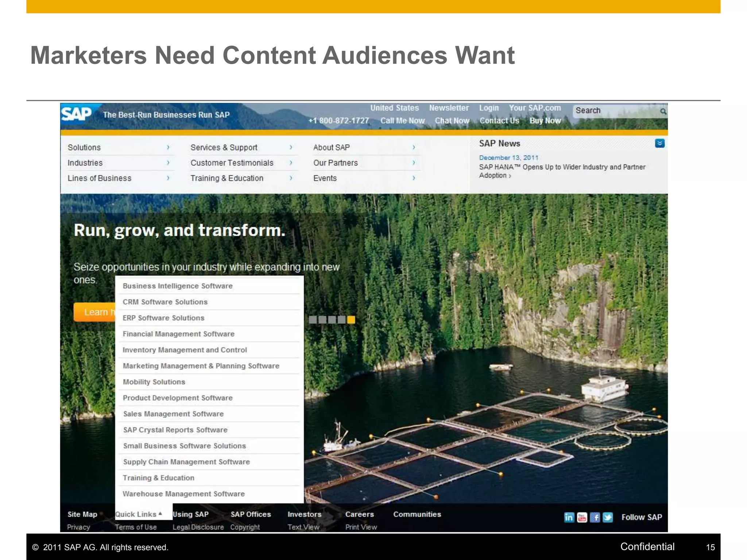Open the United States country selector
Viewport: 747px width, 560px height.
(x=395, y=108)
